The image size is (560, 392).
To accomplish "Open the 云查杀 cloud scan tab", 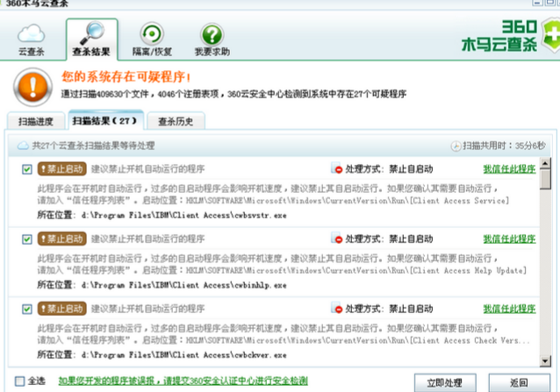I will pyautogui.click(x=32, y=40).
